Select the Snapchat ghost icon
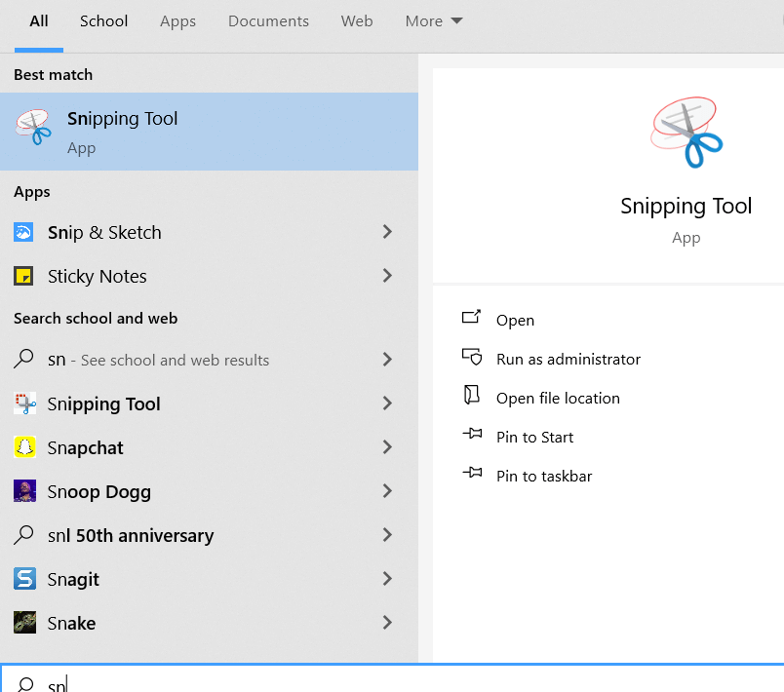The height and width of the screenshot is (692, 784). point(26,447)
